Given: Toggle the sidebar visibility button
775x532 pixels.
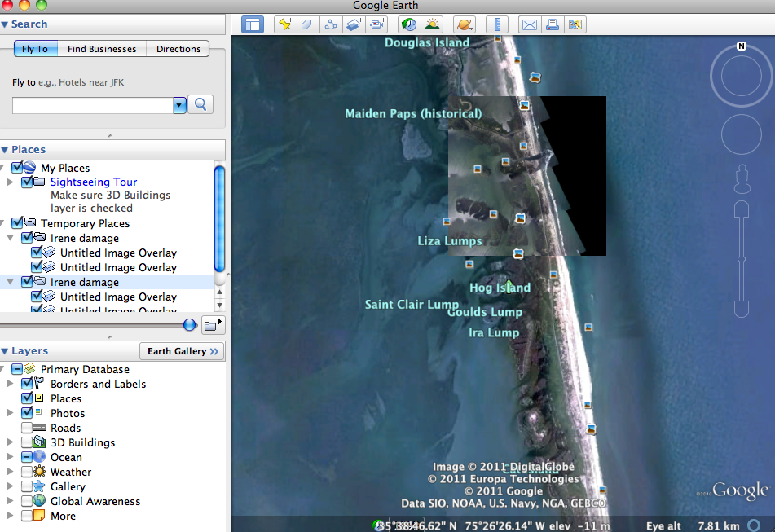Looking at the screenshot, I should pos(253,24).
